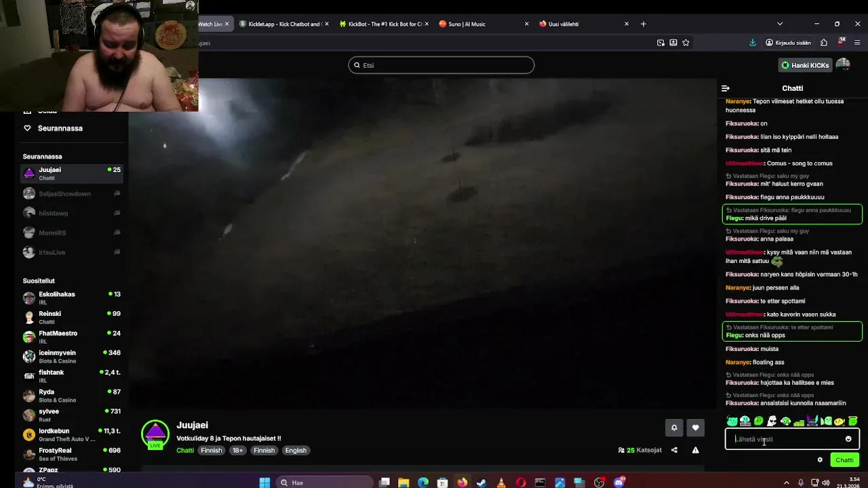The image size is (868, 488).
Task: Insert the first teal cat emote
Action: [732, 422]
